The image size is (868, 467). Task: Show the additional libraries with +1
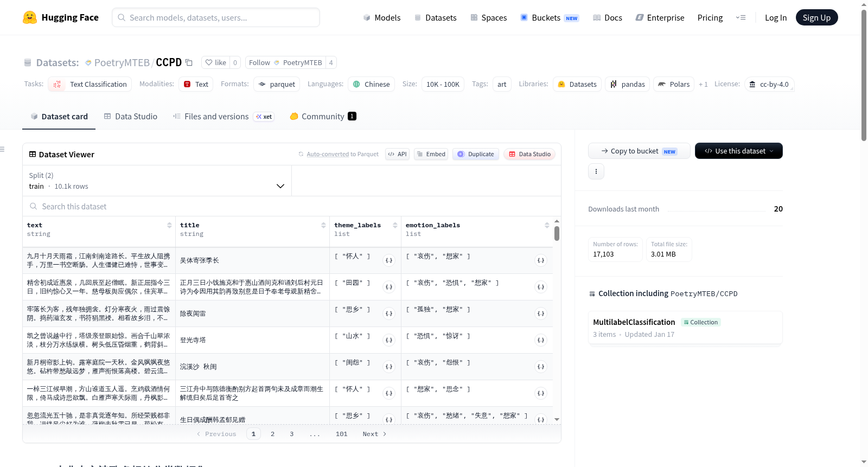pyautogui.click(x=703, y=84)
